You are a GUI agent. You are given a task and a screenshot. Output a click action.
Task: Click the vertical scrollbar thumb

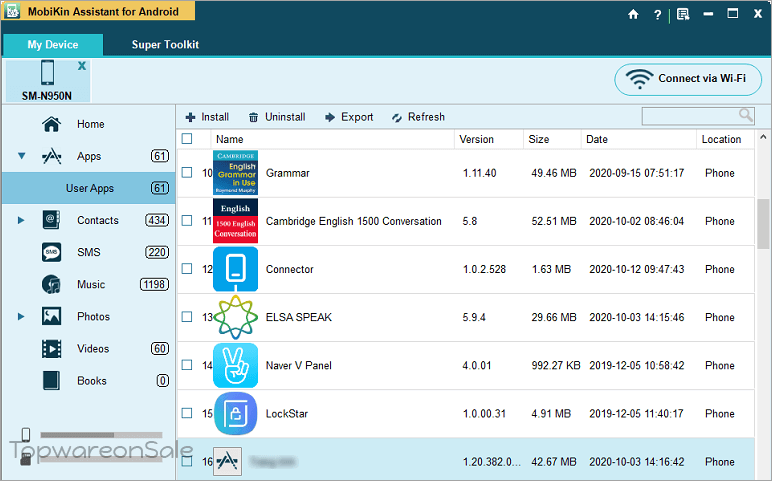point(763,223)
